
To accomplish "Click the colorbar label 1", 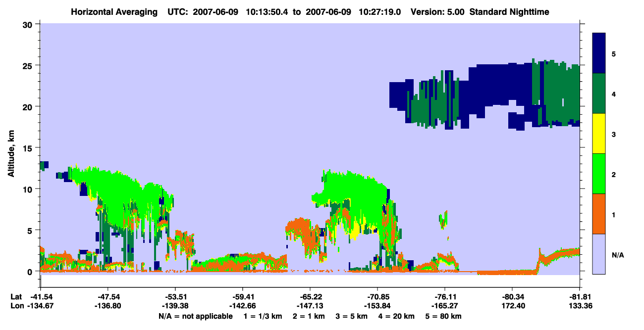I will point(614,215).
